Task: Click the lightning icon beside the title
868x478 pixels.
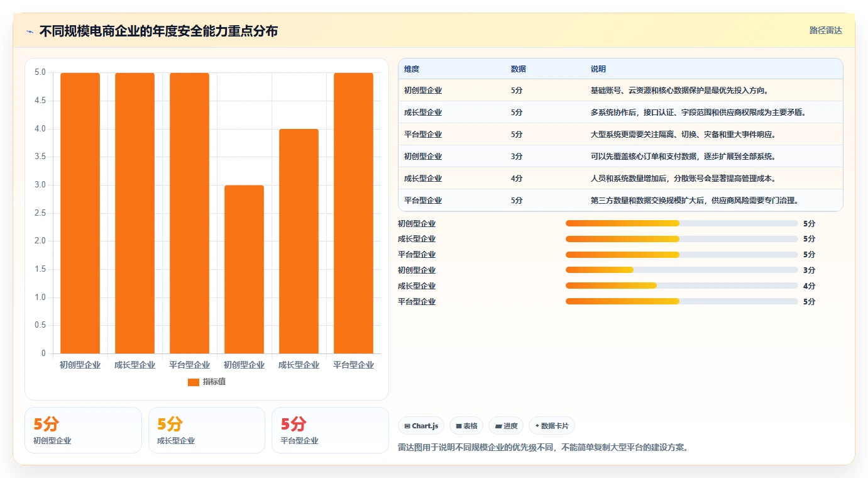Action: click(30, 31)
